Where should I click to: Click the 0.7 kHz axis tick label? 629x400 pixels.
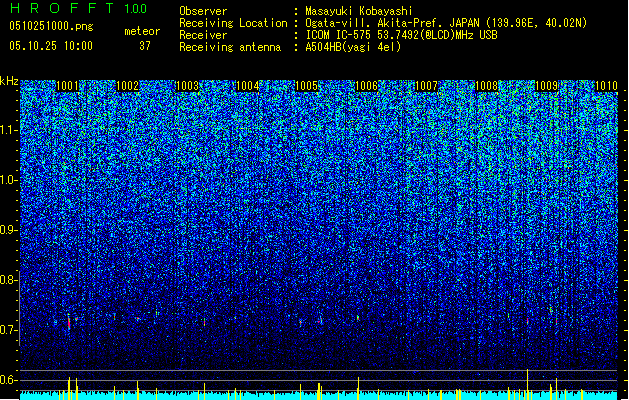(9, 330)
